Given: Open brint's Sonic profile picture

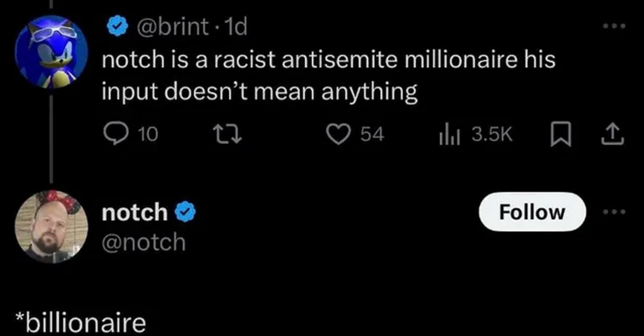Looking at the screenshot, I should point(51,51).
